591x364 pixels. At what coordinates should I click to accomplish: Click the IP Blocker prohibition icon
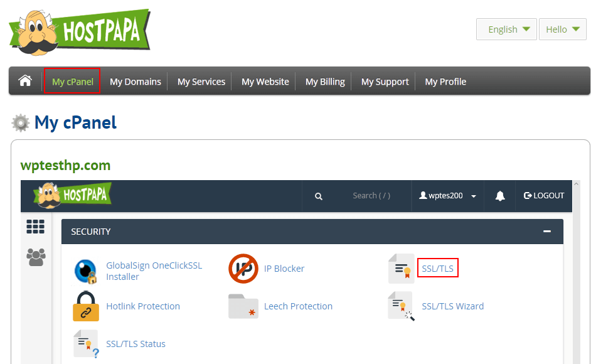coord(243,269)
